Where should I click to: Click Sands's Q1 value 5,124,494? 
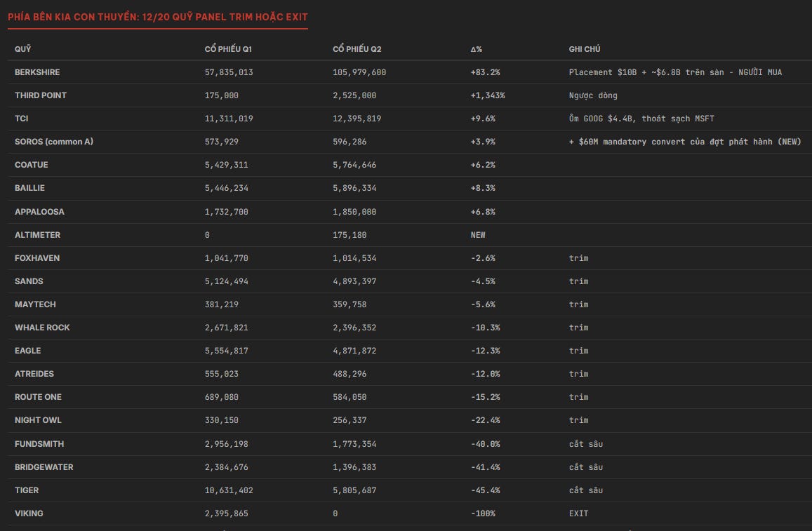coord(226,281)
